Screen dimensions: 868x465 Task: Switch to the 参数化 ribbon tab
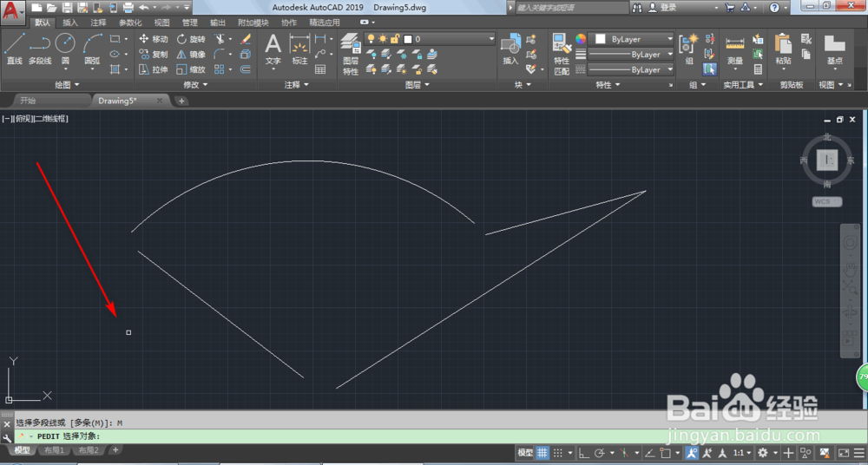pos(130,23)
